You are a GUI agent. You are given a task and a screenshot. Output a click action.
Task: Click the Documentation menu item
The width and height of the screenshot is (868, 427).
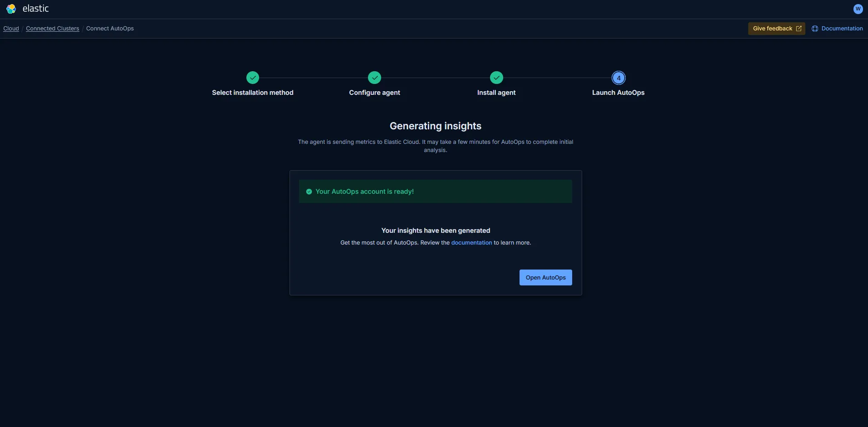pos(842,28)
